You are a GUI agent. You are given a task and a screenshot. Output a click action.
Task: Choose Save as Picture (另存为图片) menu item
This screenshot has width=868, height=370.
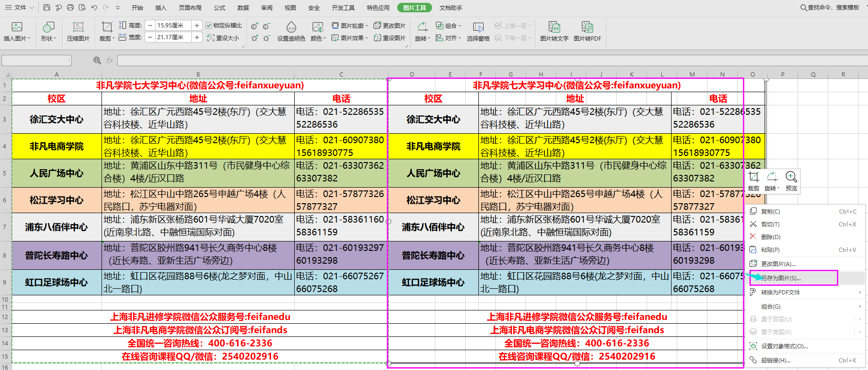(x=806, y=278)
